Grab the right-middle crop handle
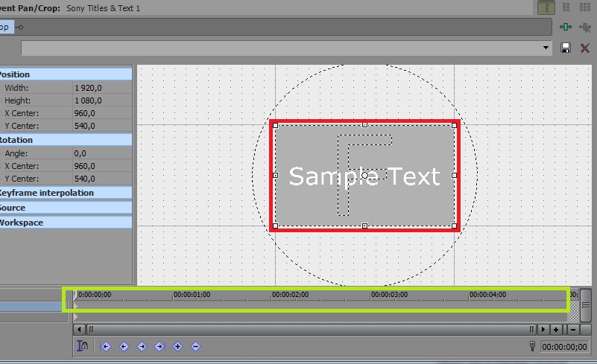The width and height of the screenshot is (597, 364). tap(454, 176)
